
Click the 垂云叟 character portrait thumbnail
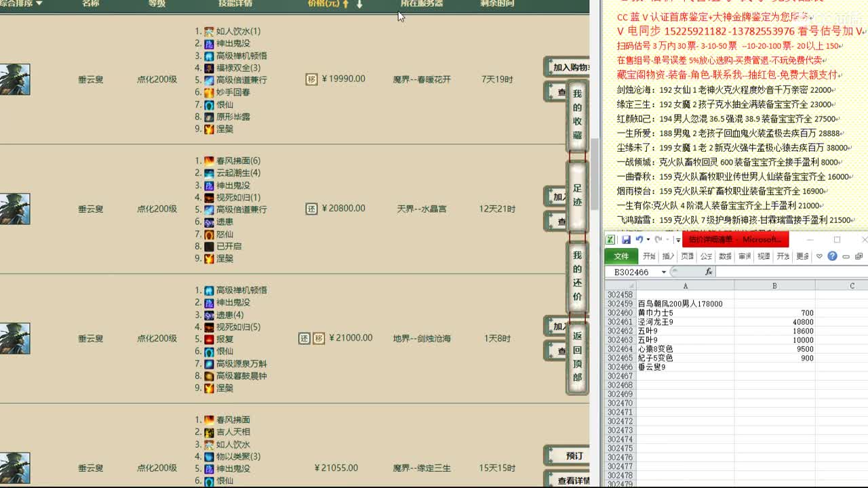[x=15, y=80]
